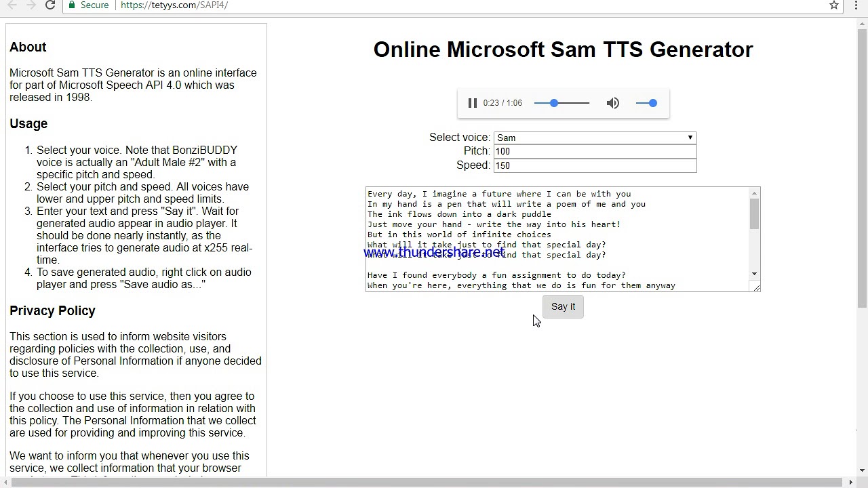Click the Pitch input field
The height and width of the screenshot is (488, 868).
click(595, 151)
